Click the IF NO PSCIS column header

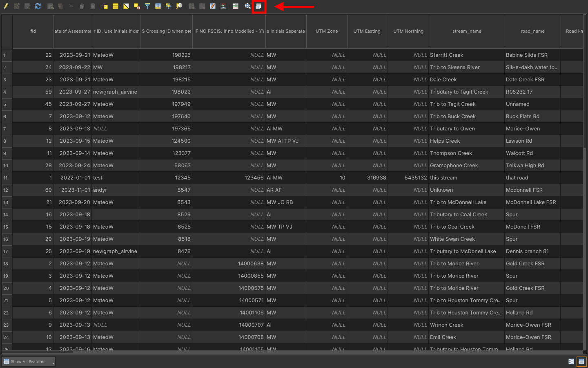pos(229,31)
